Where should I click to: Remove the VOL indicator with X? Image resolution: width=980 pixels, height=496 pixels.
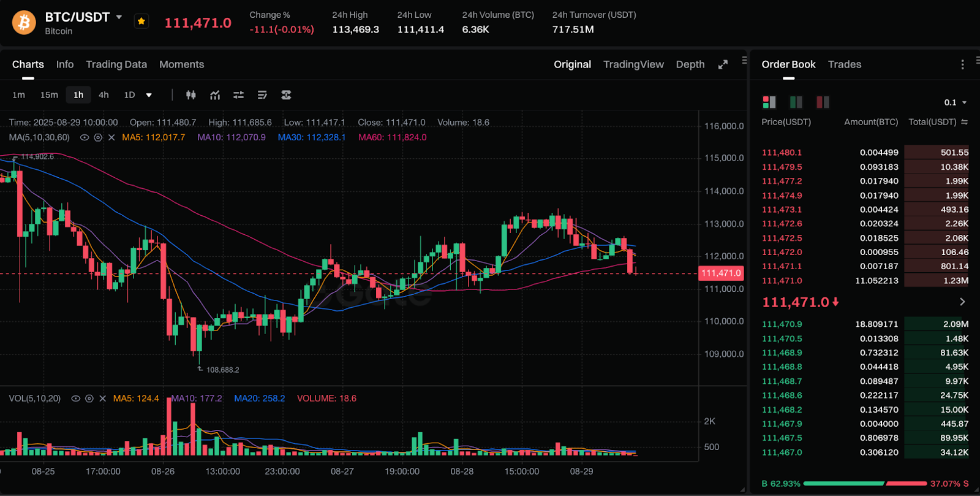pyautogui.click(x=102, y=399)
